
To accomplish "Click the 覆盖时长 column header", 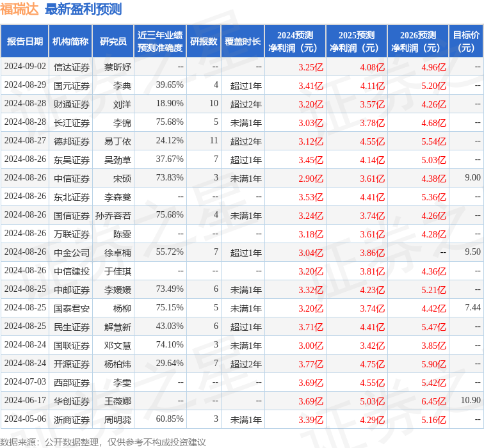I will pos(243,42).
